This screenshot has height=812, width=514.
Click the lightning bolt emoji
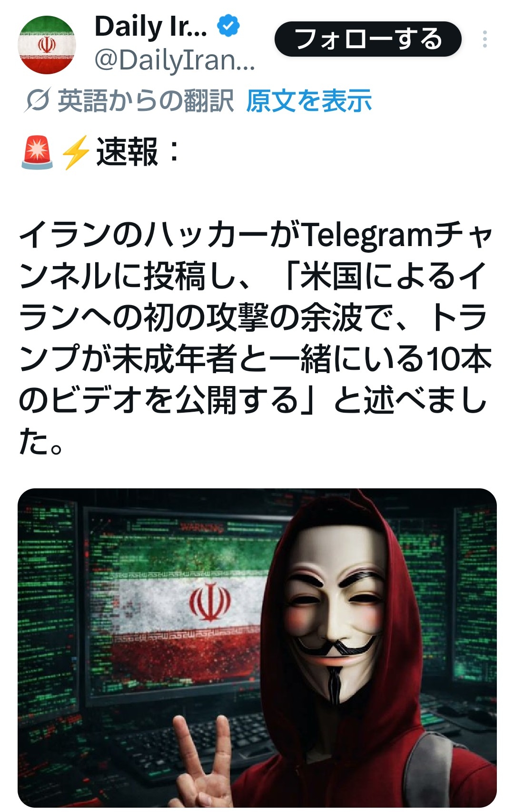pos(75,152)
